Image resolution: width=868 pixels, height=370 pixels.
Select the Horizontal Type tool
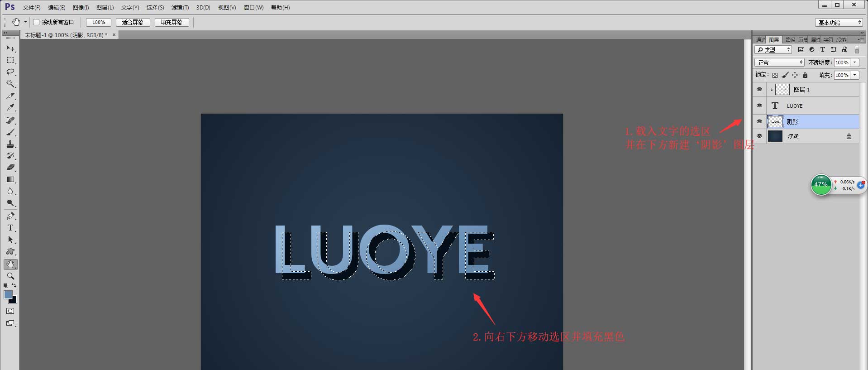(10, 228)
